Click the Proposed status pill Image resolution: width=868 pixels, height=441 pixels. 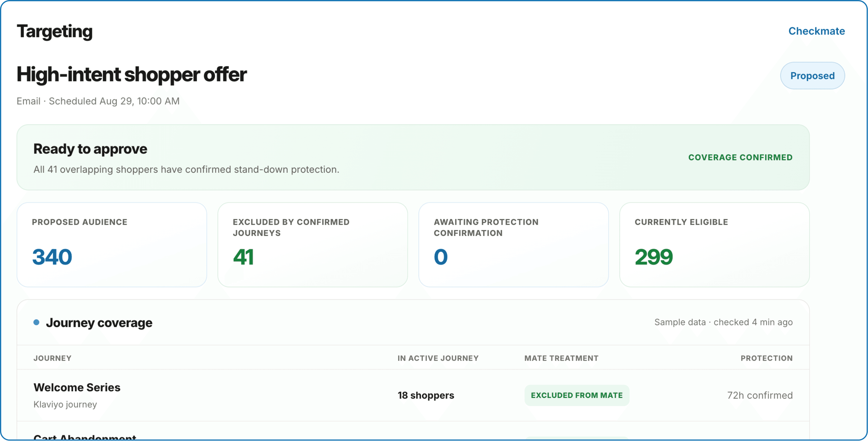click(x=812, y=75)
